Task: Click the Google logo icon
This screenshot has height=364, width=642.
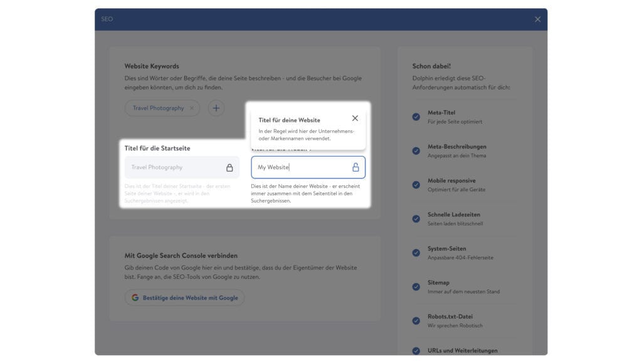Action: click(x=135, y=298)
